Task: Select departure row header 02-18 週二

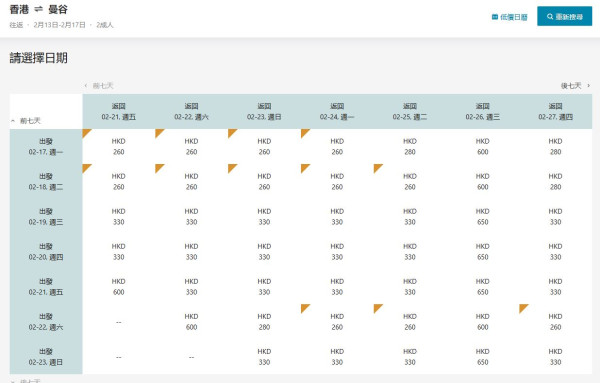Action: pos(46,182)
